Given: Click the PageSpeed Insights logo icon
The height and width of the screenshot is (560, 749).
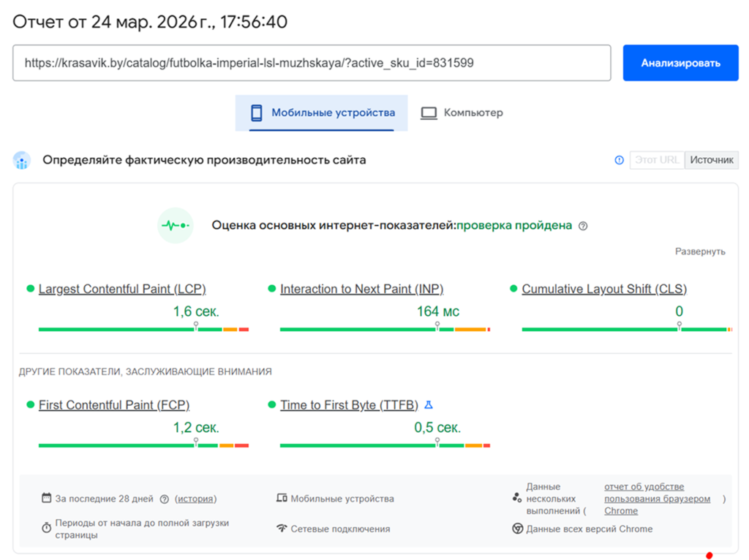Looking at the screenshot, I should (21, 160).
